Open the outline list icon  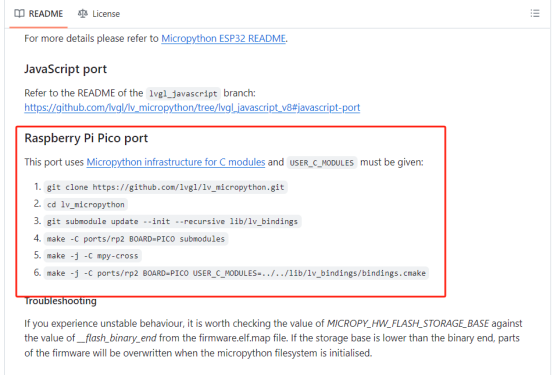535,13
